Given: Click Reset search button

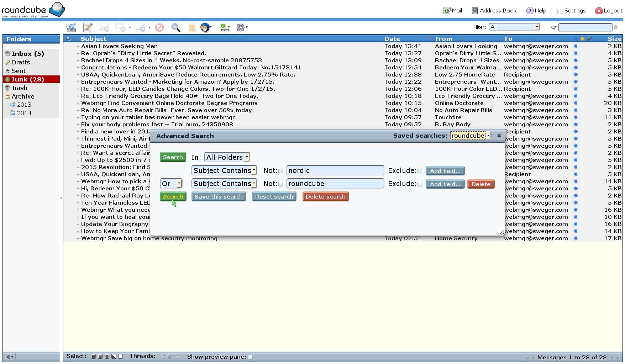Looking at the screenshot, I should (274, 196).
